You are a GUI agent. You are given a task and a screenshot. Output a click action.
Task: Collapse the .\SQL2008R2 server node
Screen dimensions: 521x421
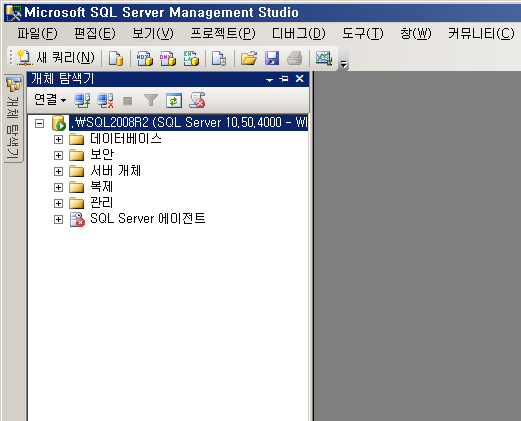click(x=39, y=124)
